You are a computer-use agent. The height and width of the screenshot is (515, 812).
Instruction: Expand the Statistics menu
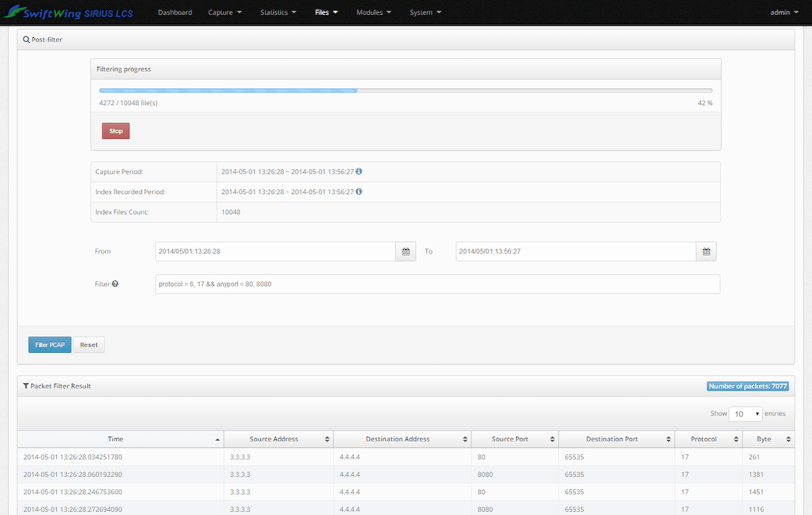tap(278, 12)
